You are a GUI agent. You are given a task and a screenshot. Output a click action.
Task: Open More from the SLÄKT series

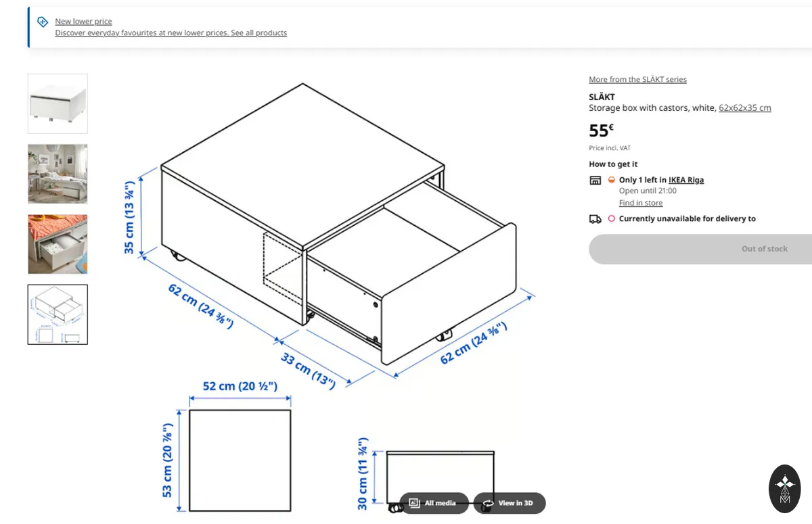click(x=637, y=79)
